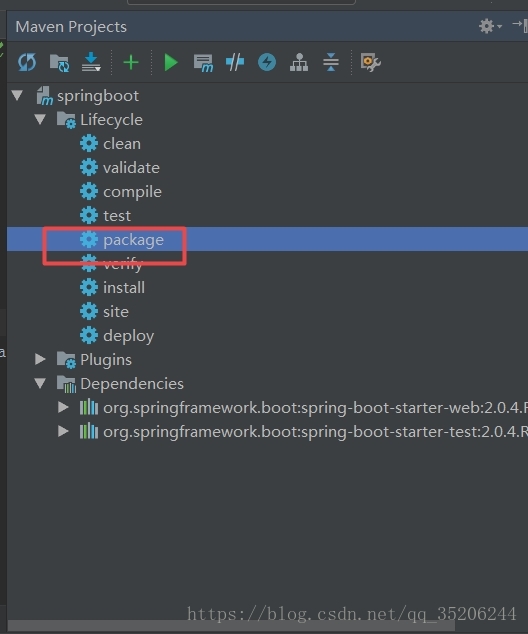Select the springboot project label

[x=98, y=96]
